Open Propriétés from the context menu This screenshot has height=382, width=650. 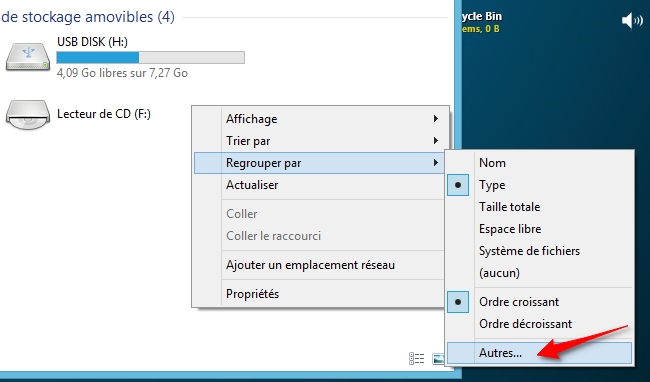318,294
